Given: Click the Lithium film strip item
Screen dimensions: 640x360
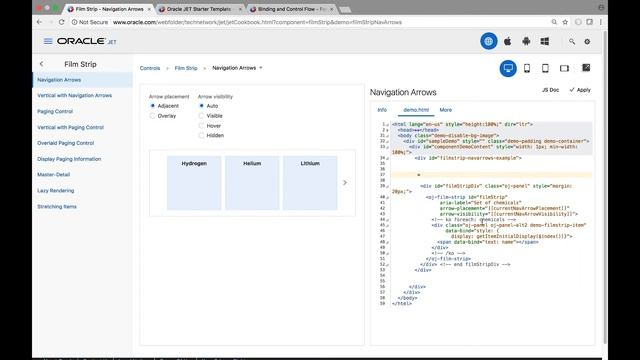Looking at the screenshot, I should point(310,183).
